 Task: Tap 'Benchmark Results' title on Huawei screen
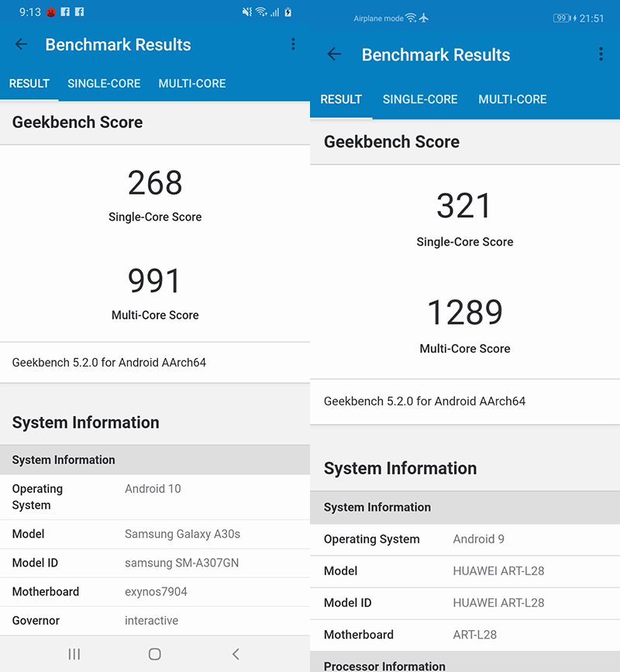pyautogui.click(x=436, y=55)
